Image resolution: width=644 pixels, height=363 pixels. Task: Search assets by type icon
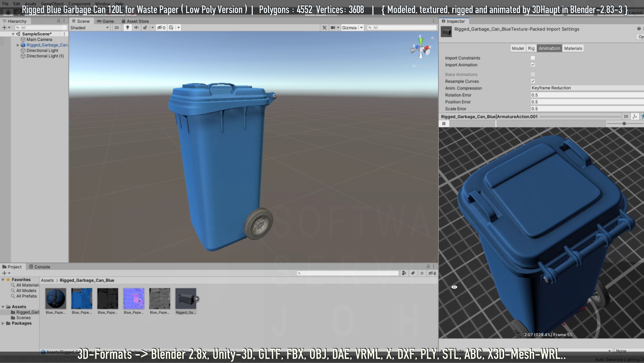404,273
